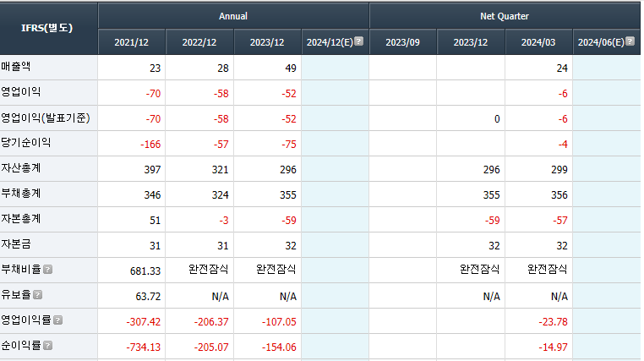Click 자산총계 value 321

tap(220, 170)
